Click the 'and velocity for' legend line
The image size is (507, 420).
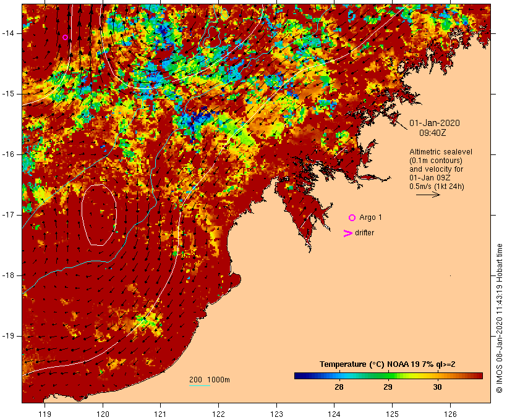point(436,169)
